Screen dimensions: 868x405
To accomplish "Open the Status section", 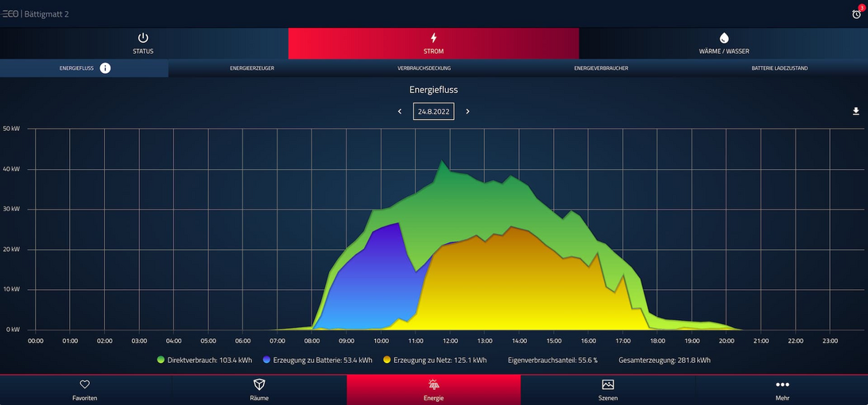I will 143,43.
